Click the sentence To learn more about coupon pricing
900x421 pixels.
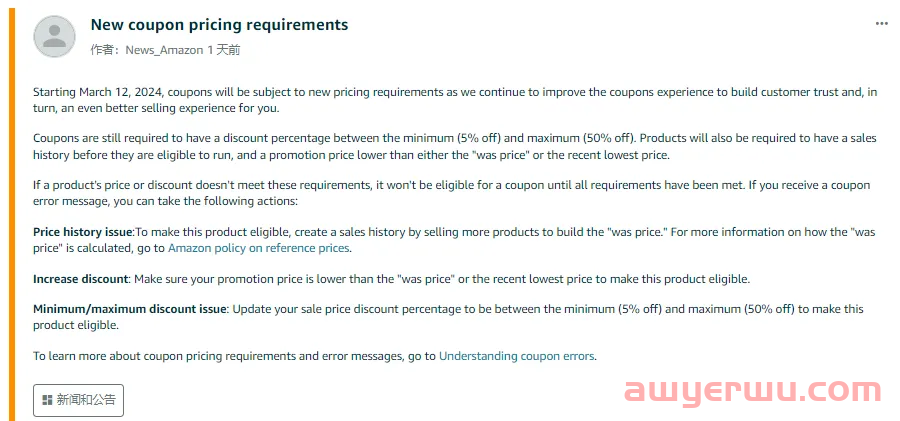coord(315,356)
